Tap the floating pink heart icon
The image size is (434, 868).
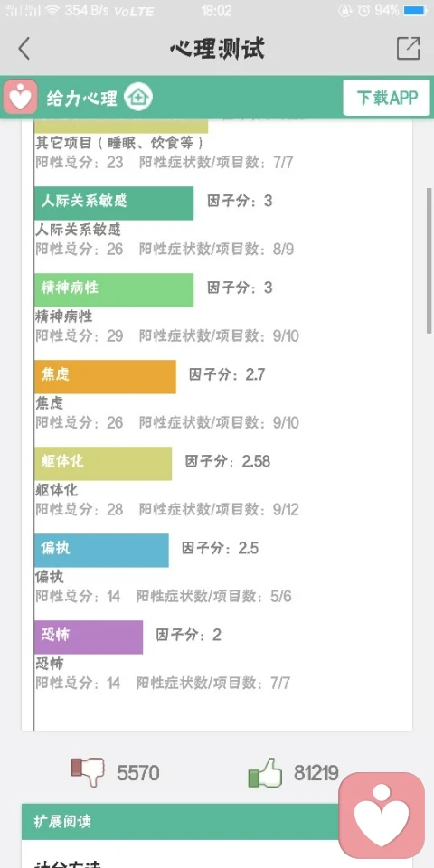(x=382, y=815)
